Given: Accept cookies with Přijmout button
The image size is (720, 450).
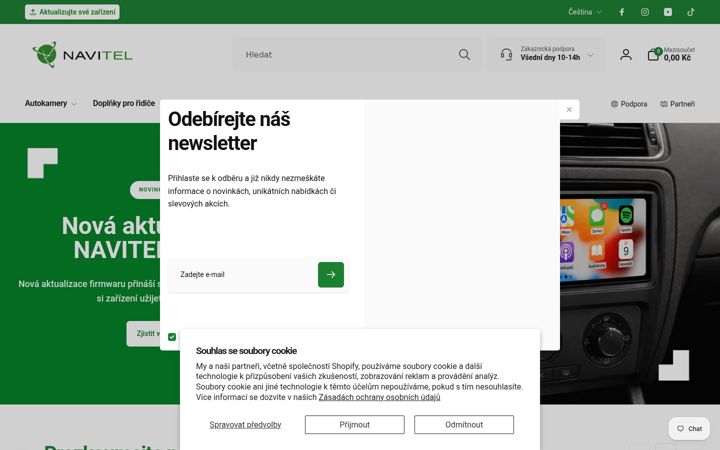Looking at the screenshot, I should [354, 425].
